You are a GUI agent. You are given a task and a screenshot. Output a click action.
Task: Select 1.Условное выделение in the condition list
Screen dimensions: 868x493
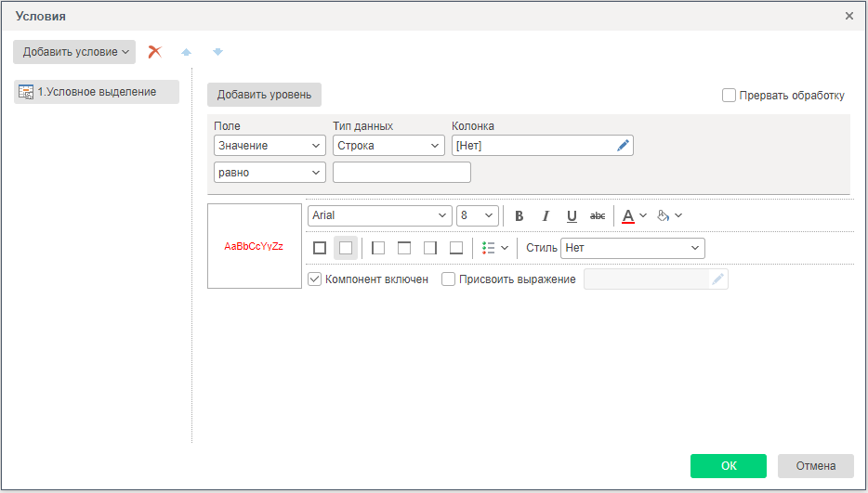[x=97, y=92]
